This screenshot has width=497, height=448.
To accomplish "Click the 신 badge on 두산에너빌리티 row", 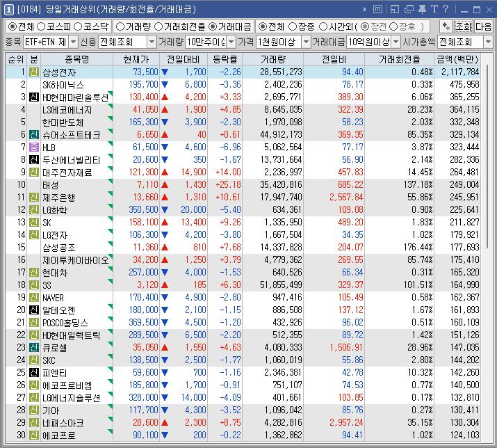I will (x=34, y=159).
